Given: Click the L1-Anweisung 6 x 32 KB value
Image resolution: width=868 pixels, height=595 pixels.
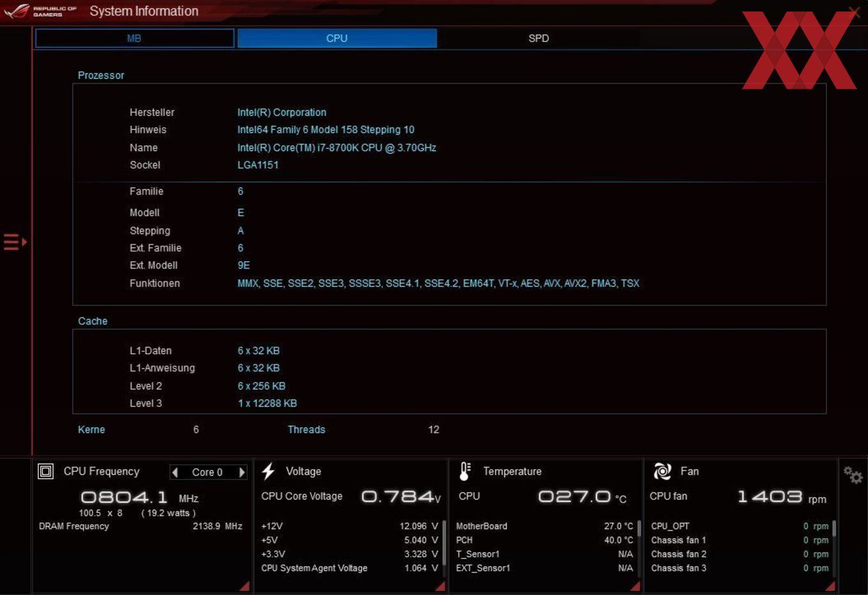Looking at the screenshot, I should [x=258, y=368].
